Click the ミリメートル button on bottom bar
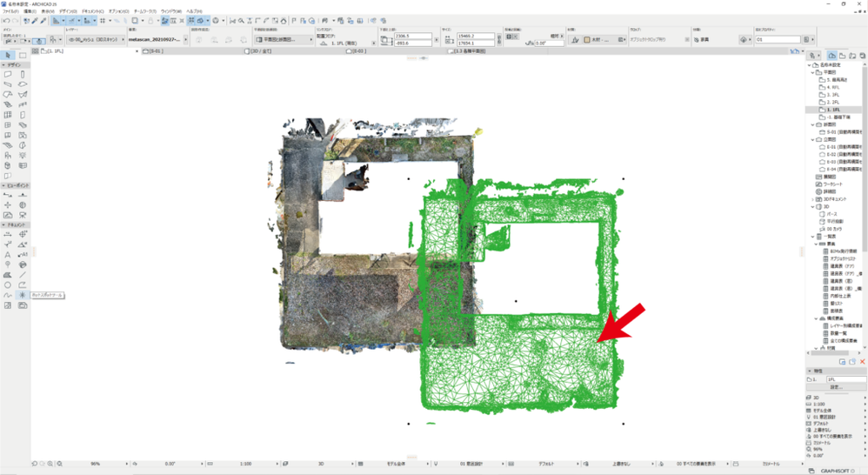 (770, 464)
